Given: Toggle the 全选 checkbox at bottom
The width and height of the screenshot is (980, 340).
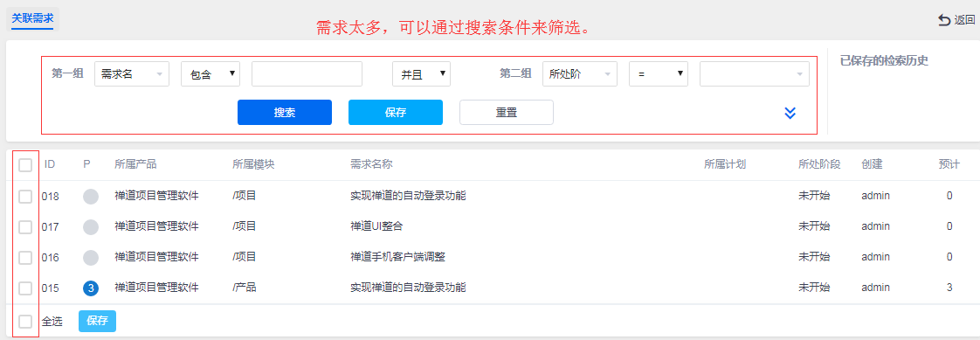Looking at the screenshot, I should 25,322.
